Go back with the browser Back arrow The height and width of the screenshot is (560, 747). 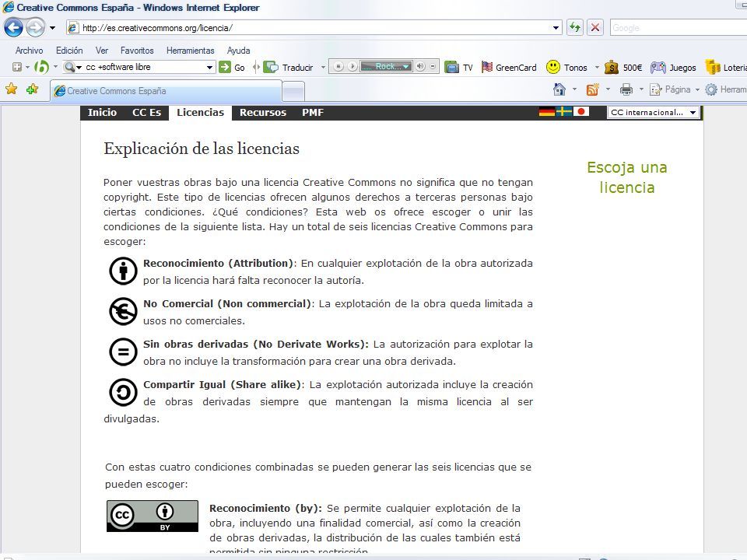(13, 28)
